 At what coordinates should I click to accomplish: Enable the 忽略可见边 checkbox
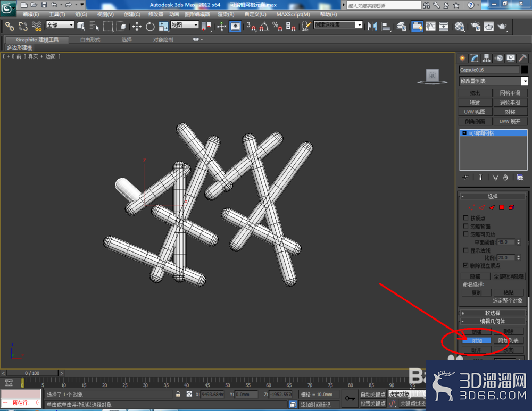pyautogui.click(x=465, y=234)
